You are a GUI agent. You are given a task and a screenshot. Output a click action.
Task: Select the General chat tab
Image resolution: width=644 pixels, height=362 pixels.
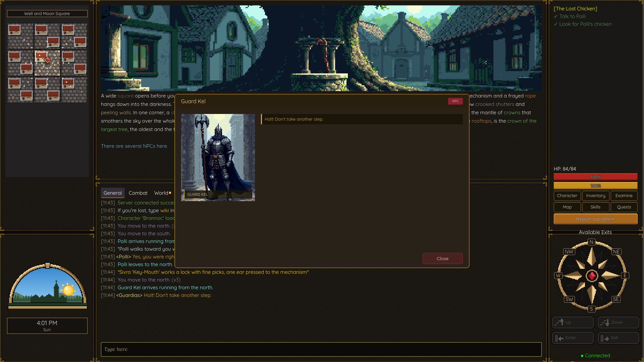[x=113, y=193]
